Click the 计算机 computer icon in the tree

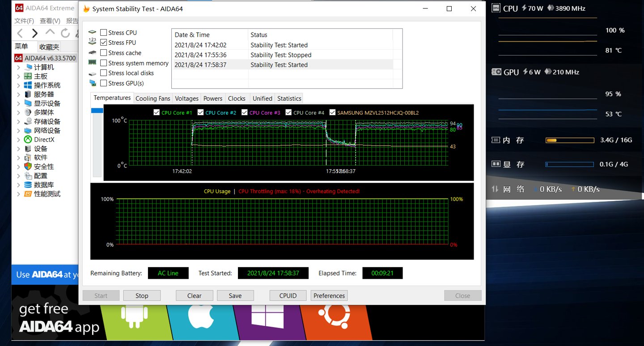(x=28, y=67)
